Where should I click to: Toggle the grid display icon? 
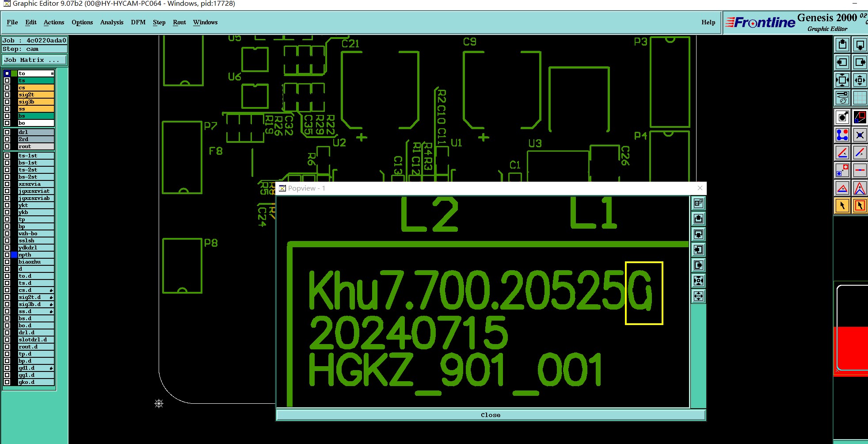tap(860, 98)
